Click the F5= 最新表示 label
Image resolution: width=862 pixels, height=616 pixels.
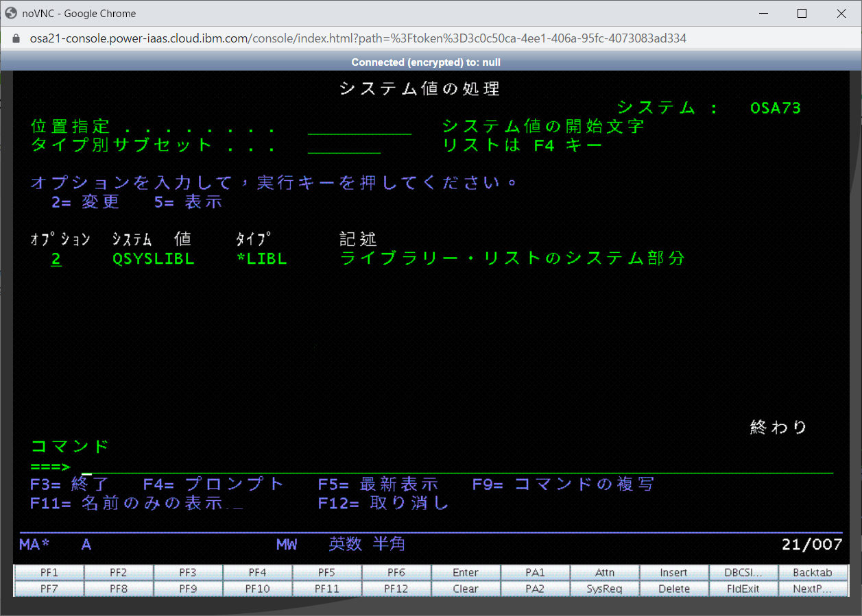pos(378,484)
